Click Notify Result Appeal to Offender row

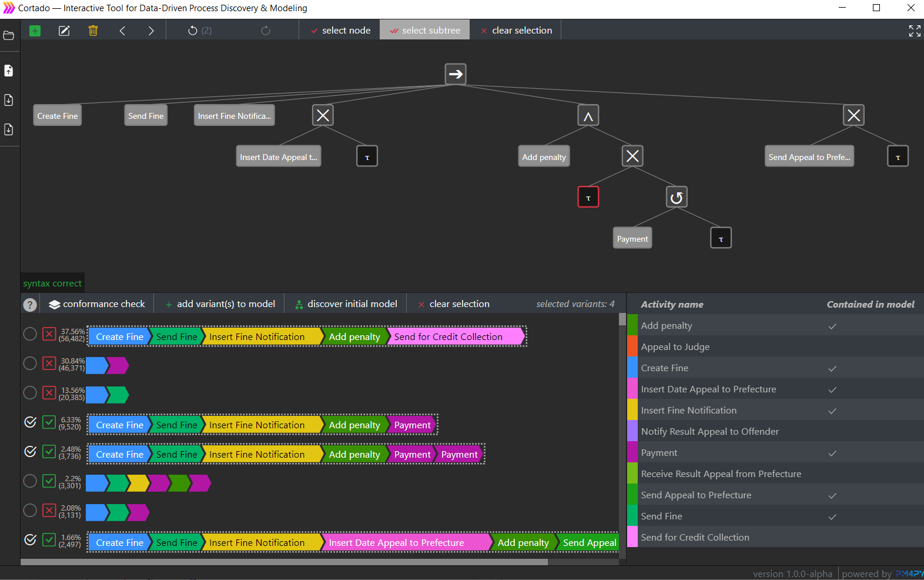point(775,431)
